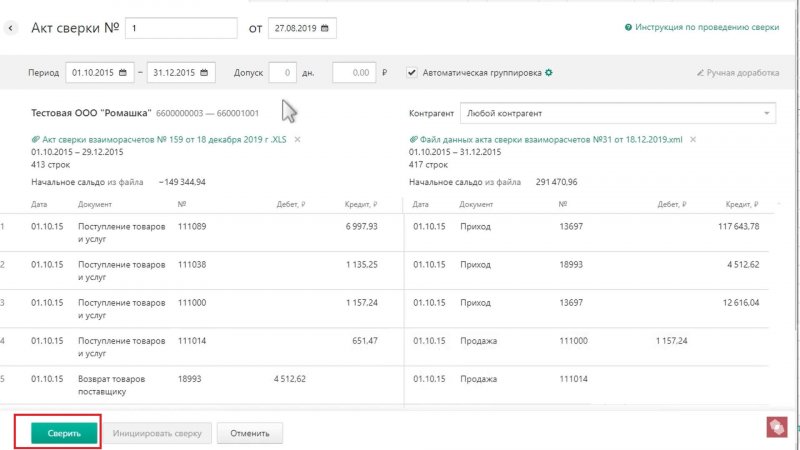Open automatic grouping settings gear
800x450 pixels.
point(548,73)
